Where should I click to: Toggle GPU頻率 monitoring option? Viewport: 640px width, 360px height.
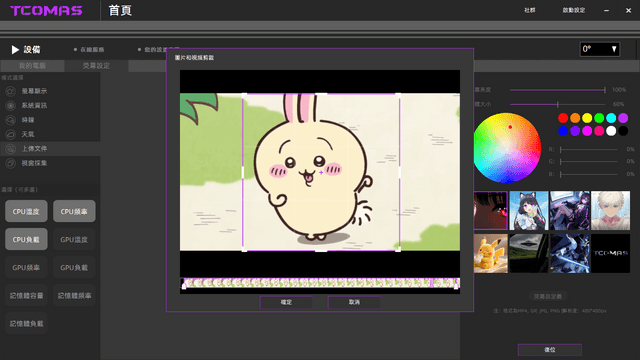tap(26, 267)
